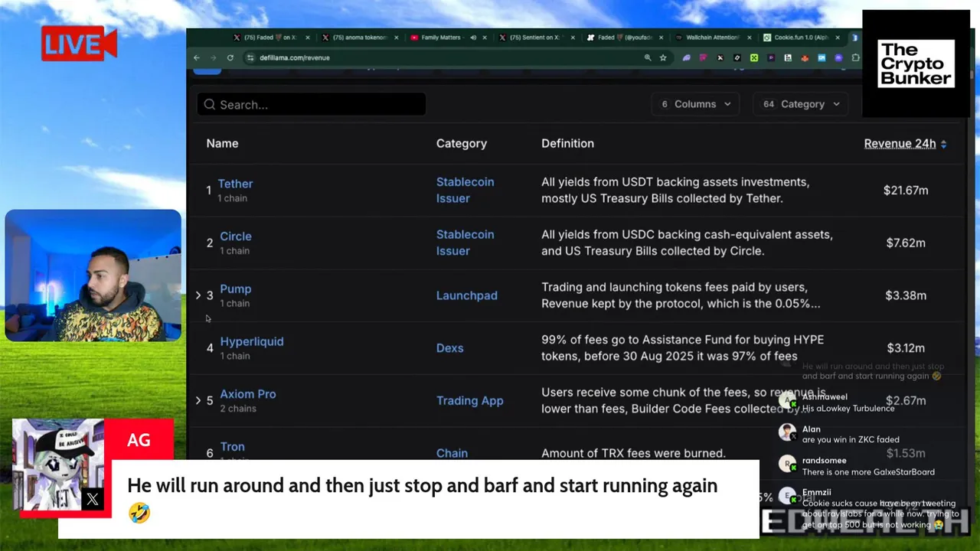The height and width of the screenshot is (551, 980).
Task: Open the Axiom Pro protocol link
Action: click(x=248, y=394)
